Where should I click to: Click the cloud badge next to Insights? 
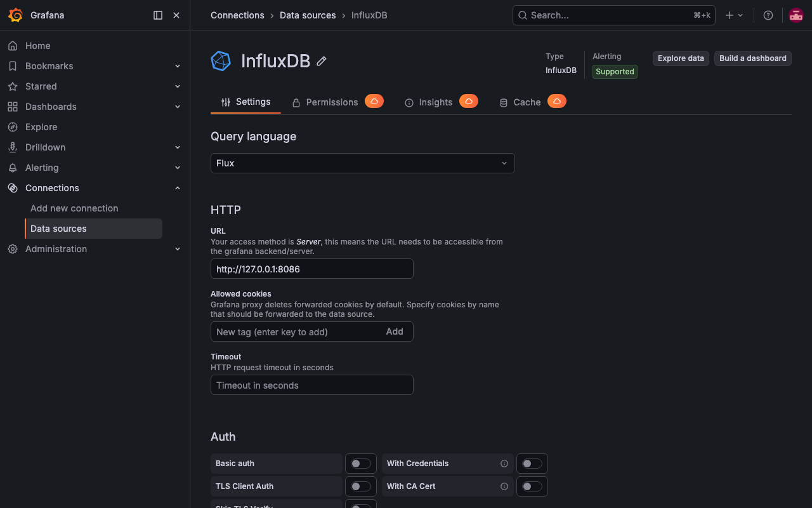click(x=469, y=101)
